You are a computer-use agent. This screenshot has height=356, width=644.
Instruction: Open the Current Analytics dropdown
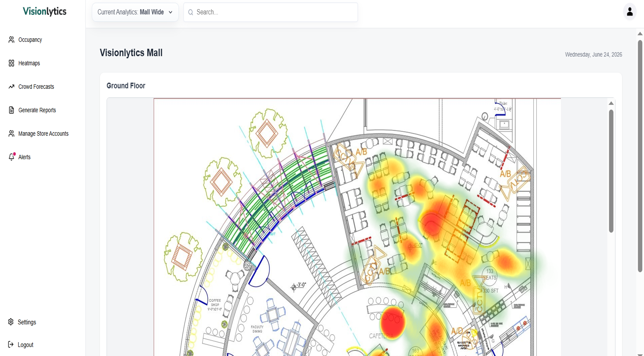135,12
